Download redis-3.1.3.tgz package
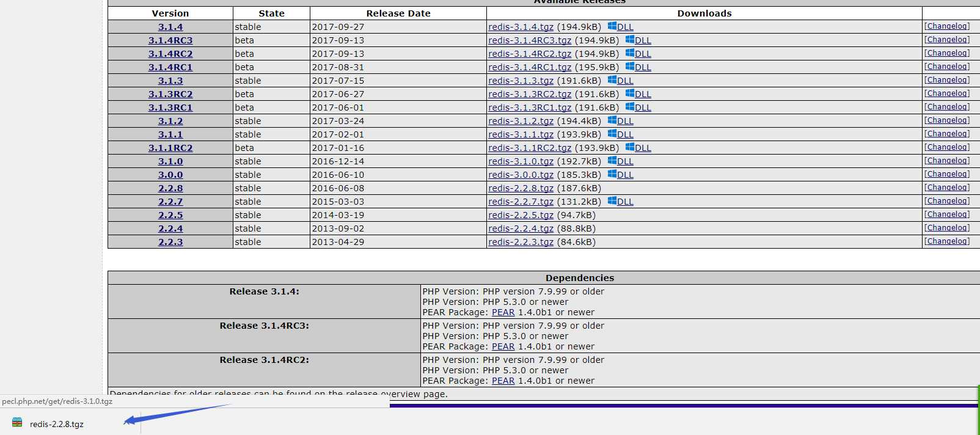The image size is (980, 435). click(x=521, y=81)
